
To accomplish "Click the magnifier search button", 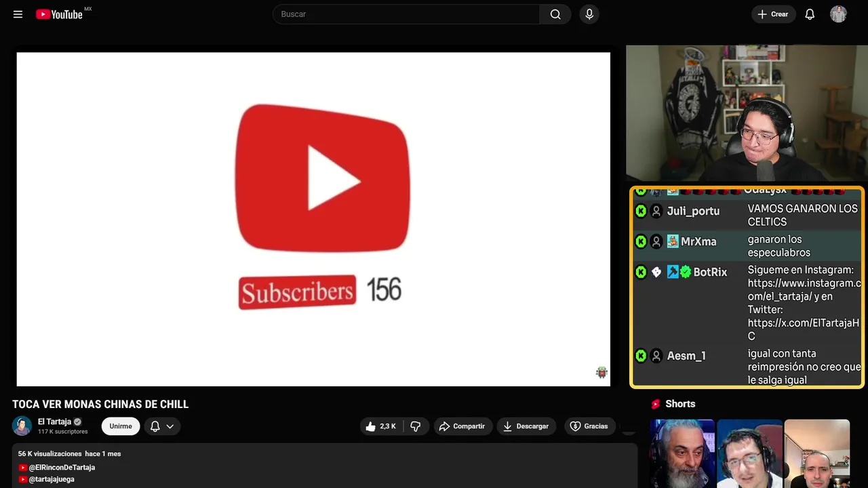I will pos(555,14).
